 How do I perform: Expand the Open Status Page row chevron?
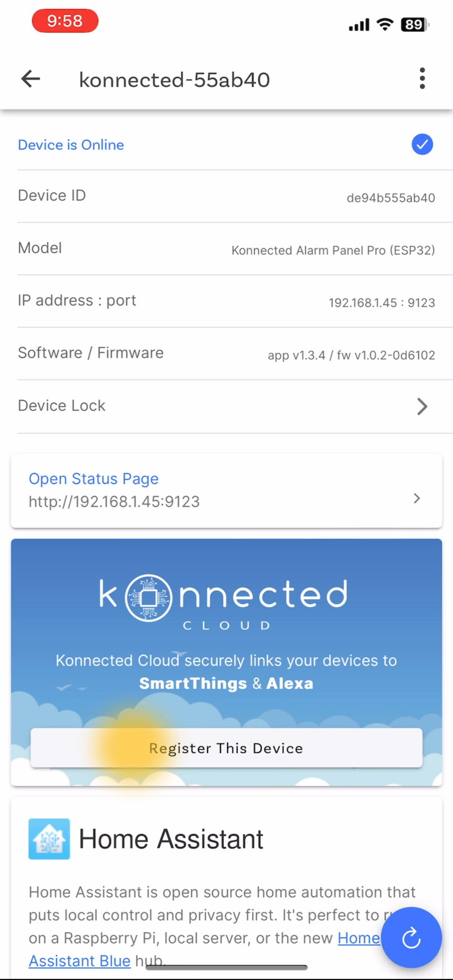click(416, 499)
